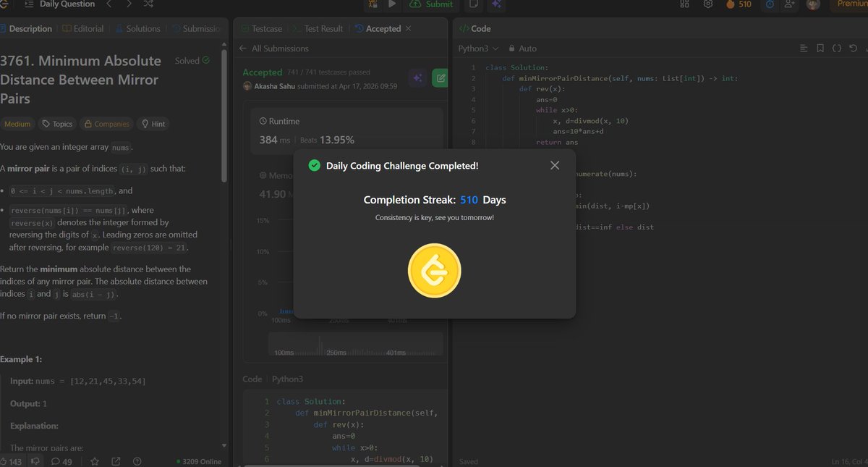Viewport: 868px width, 467px height.
Task: Click the invite user icon
Action: (x=790, y=4)
